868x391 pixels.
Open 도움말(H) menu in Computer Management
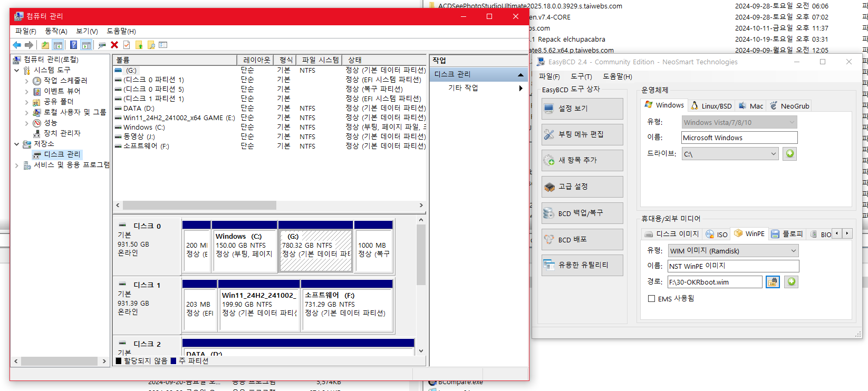[x=121, y=32]
